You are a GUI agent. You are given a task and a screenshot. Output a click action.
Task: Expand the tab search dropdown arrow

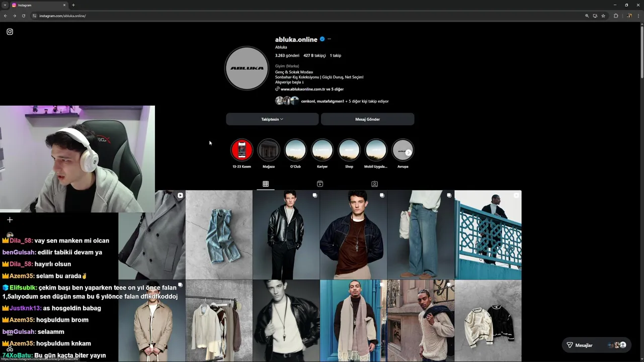point(5,5)
